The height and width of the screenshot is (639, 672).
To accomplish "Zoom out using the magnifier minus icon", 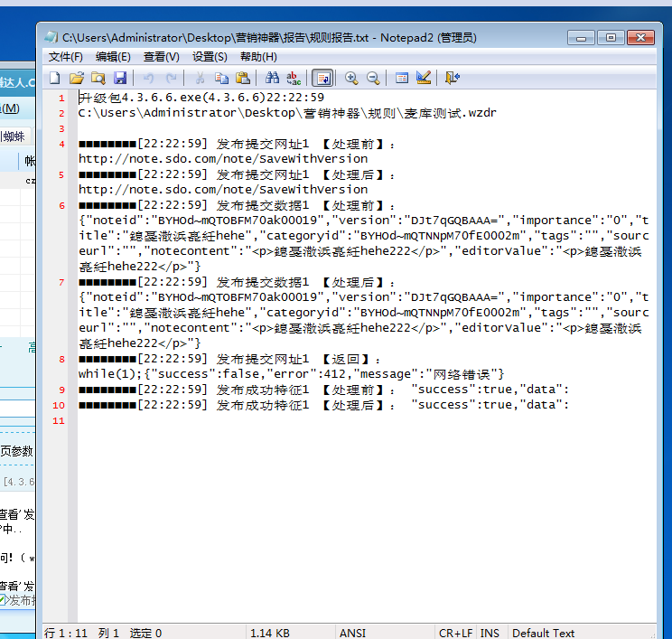I will click(372, 78).
